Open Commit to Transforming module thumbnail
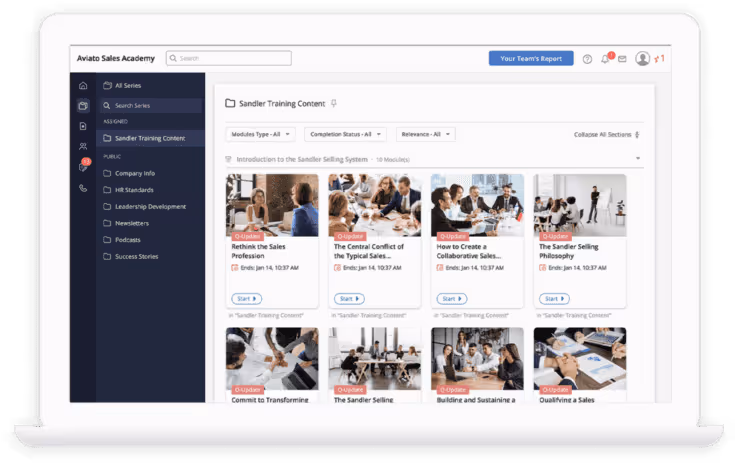Image resolution: width=735 pixels, height=463 pixels. point(272,358)
